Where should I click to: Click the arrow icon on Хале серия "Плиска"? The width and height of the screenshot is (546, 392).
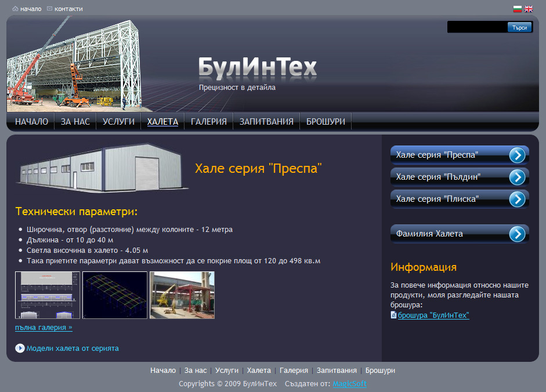pos(517,199)
